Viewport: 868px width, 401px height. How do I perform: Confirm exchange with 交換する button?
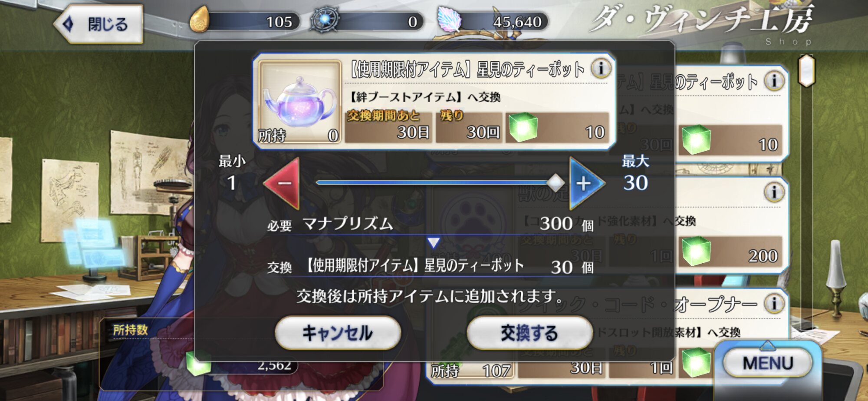point(529,333)
